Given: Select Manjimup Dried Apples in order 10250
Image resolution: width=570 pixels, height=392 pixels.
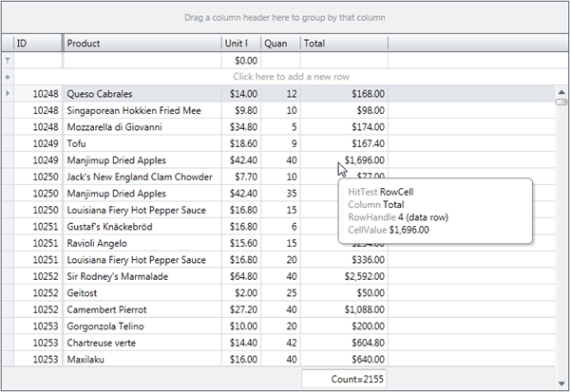Looking at the screenshot, I should [x=142, y=194].
